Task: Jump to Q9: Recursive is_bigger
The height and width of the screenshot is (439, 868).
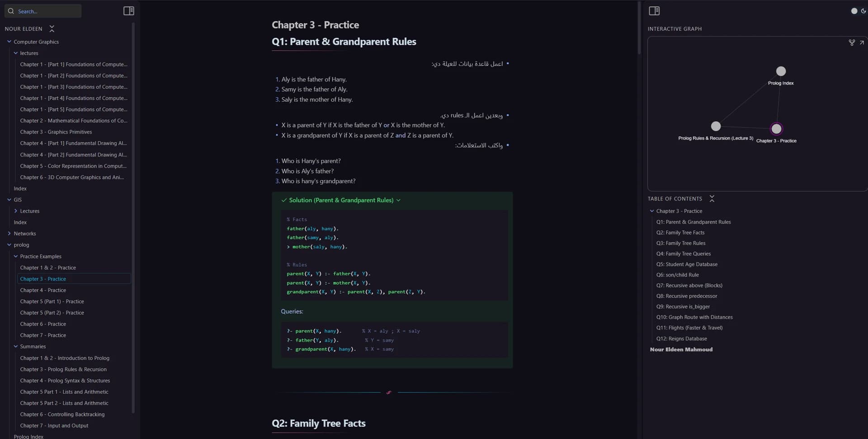Action: click(x=683, y=307)
